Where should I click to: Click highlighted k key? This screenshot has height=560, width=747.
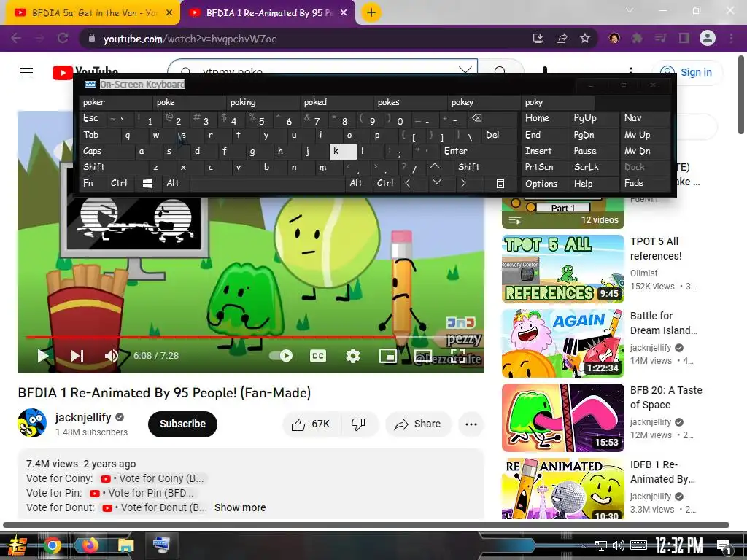[343, 152]
